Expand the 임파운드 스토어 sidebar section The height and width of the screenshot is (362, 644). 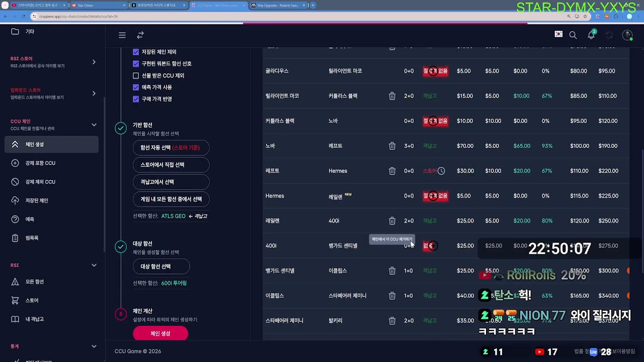(94, 93)
